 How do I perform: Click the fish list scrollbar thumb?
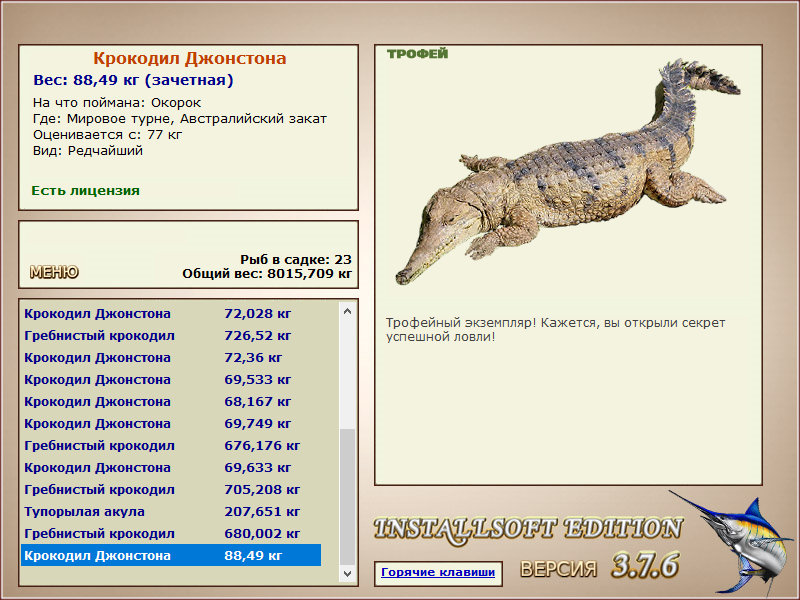coord(347,497)
